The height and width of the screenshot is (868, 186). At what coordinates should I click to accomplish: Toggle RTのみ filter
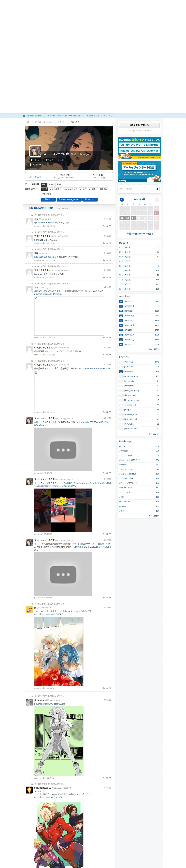coord(83,189)
